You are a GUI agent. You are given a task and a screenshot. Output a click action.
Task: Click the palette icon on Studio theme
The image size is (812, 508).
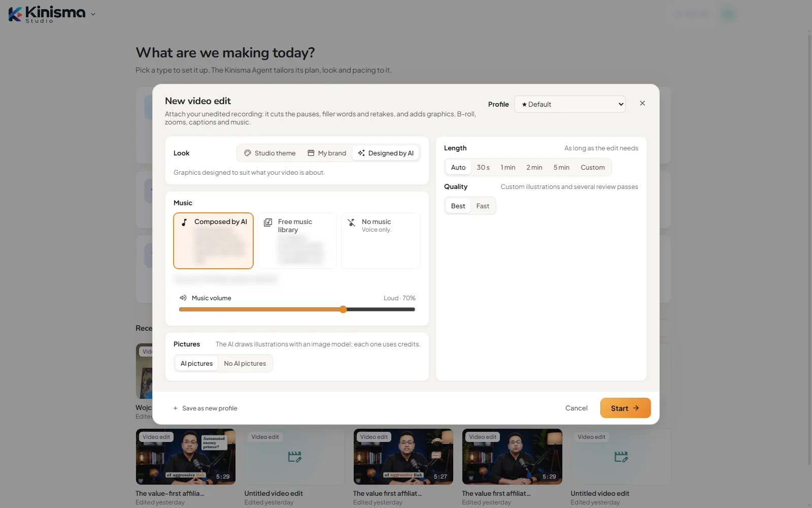(248, 153)
